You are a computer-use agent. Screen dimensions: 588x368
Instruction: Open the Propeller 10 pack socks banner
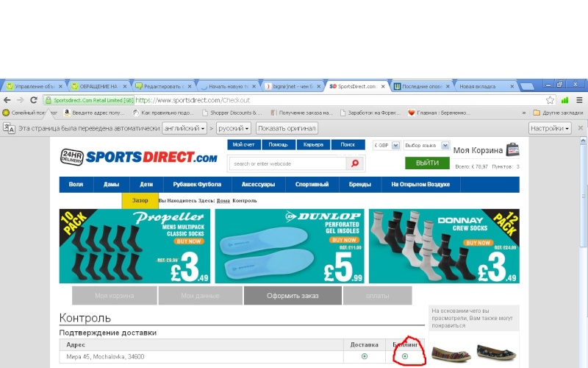(135, 246)
